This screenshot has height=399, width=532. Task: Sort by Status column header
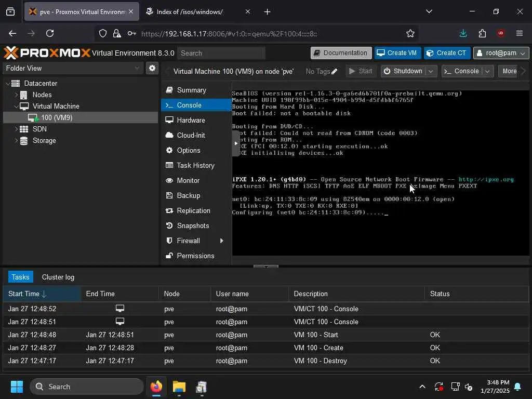476,294
